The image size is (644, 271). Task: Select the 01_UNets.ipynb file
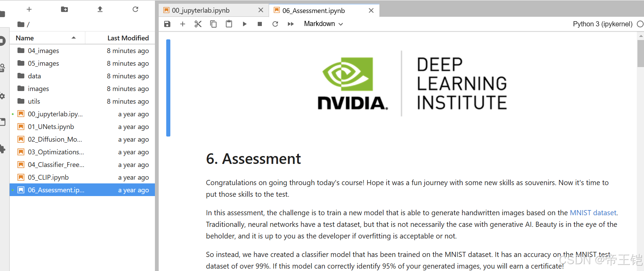pyautogui.click(x=82, y=127)
